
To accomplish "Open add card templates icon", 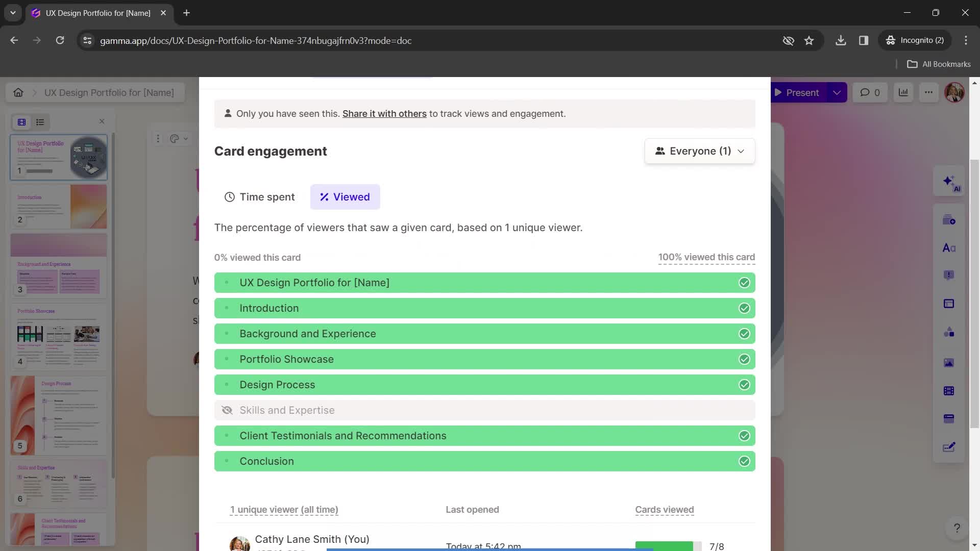I will 949,220.
